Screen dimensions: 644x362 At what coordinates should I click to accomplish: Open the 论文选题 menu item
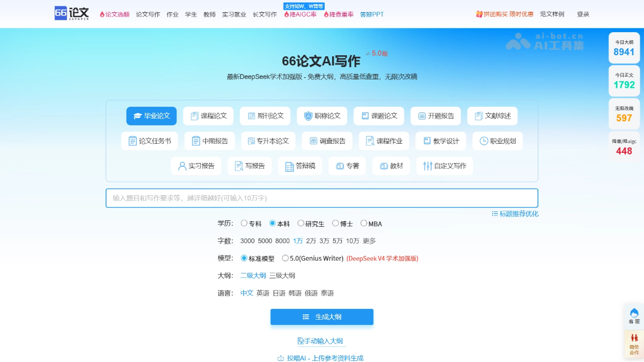click(x=114, y=14)
